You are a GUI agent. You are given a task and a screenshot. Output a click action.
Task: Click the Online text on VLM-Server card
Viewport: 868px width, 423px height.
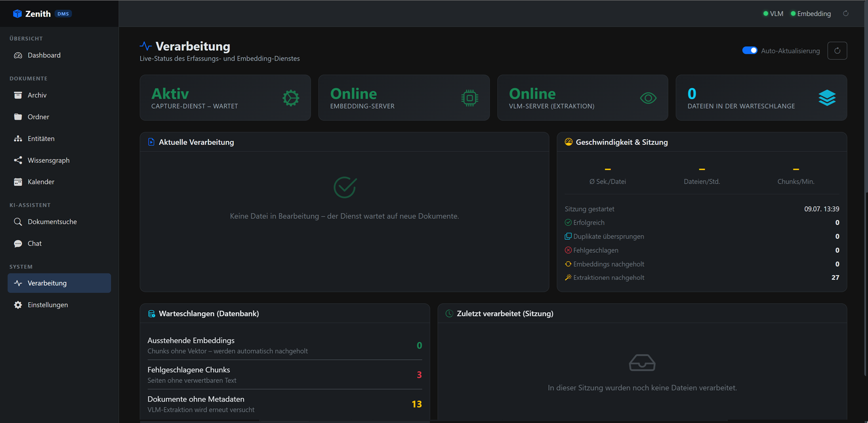(x=532, y=93)
